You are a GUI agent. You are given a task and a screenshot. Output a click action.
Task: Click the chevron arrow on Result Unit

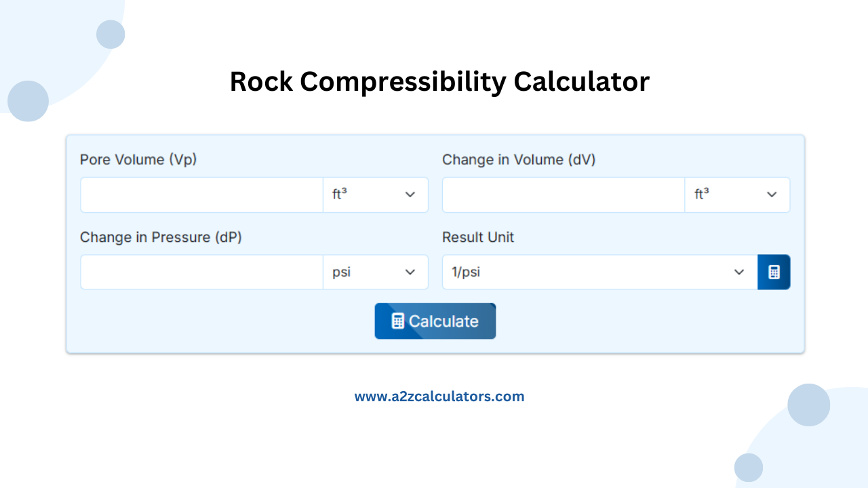coord(739,272)
